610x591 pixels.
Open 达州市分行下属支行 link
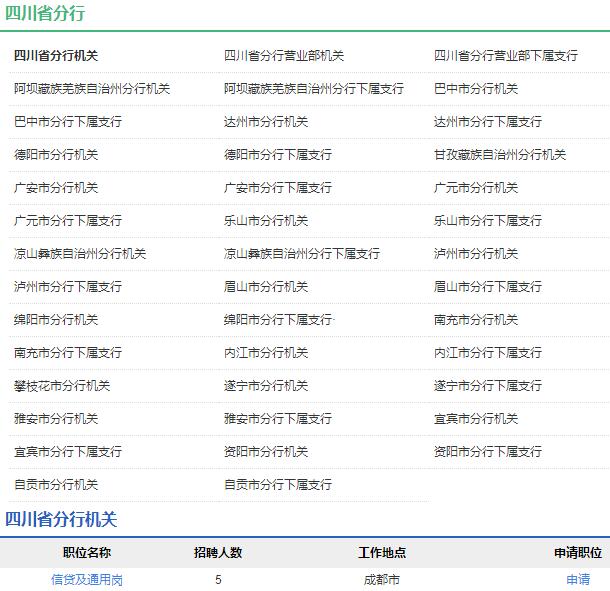[x=488, y=122]
